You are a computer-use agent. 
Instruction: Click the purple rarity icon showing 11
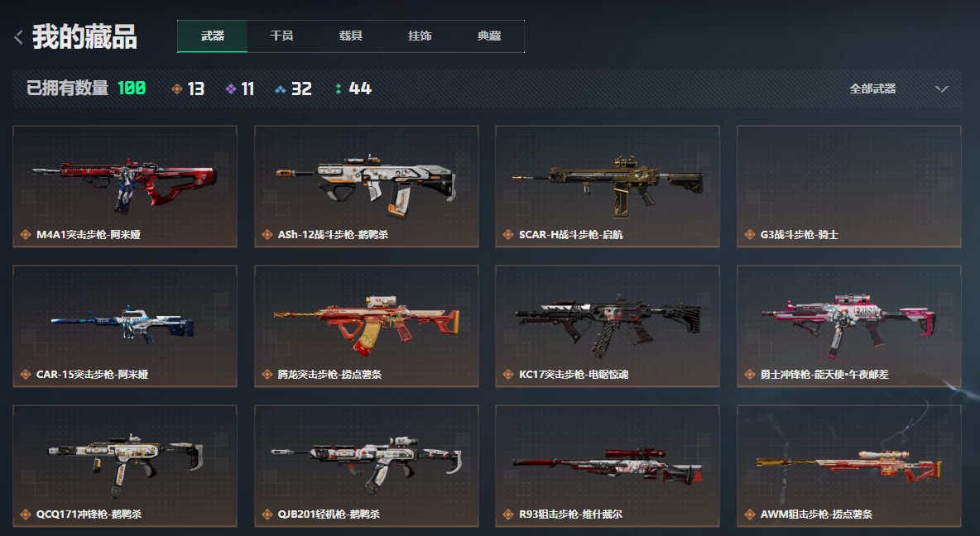[231, 89]
